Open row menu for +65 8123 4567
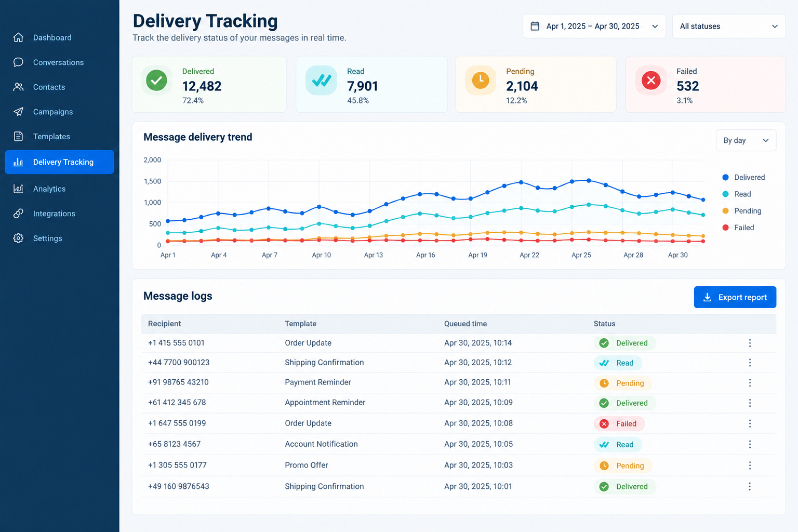 click(750, 444)
